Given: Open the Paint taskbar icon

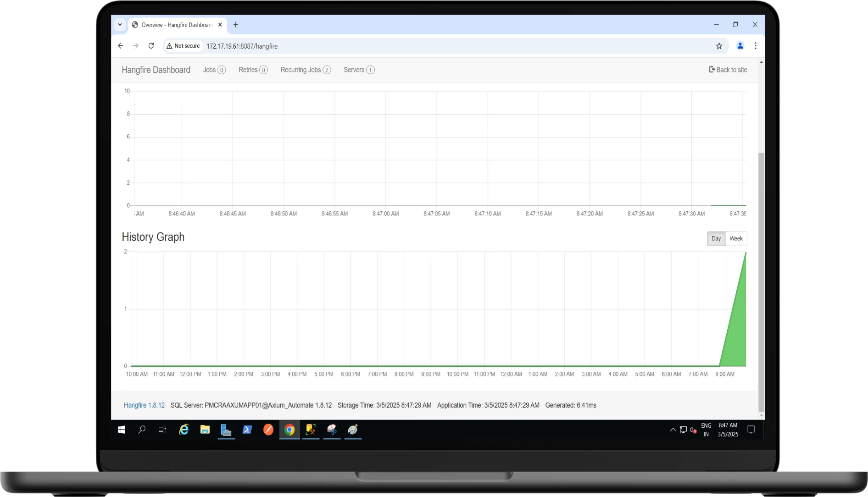Looking at the screenshot, I should (x=353, y=430).
